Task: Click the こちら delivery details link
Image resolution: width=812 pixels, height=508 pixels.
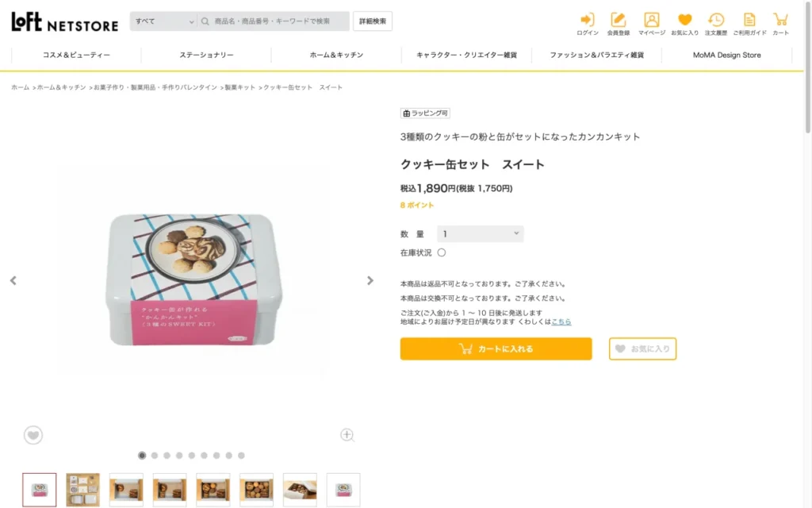Action: pyautogui.click(x=561, y=321)
